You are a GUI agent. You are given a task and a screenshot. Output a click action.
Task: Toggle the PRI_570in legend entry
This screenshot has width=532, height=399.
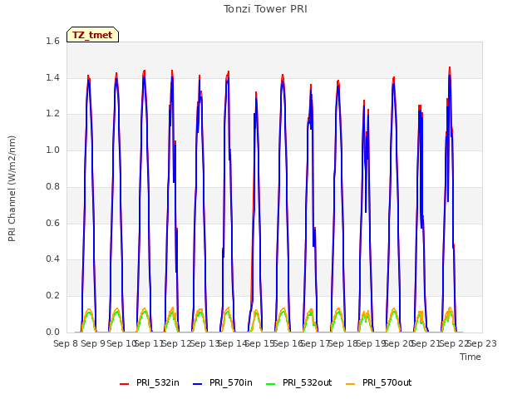[x=223, y=382]
